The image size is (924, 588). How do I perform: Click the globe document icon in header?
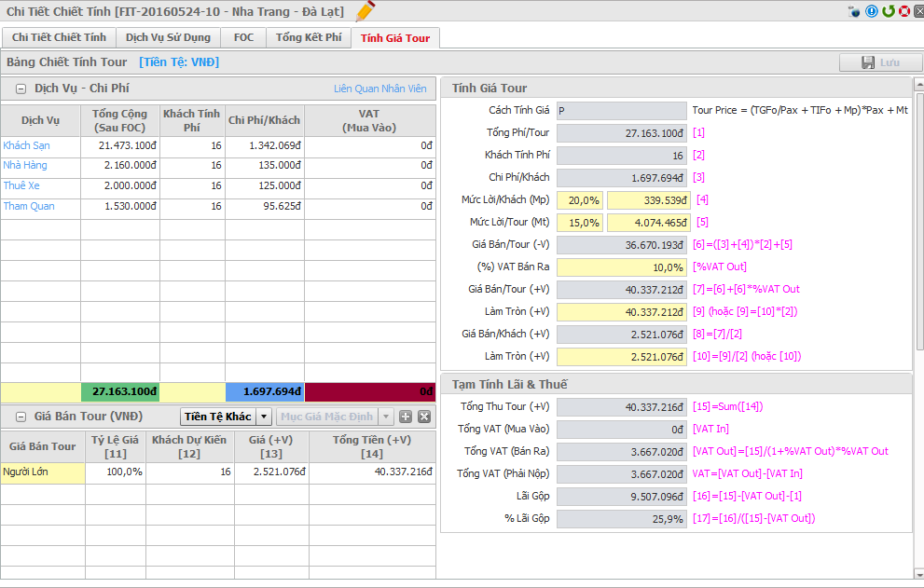(855, 12)
